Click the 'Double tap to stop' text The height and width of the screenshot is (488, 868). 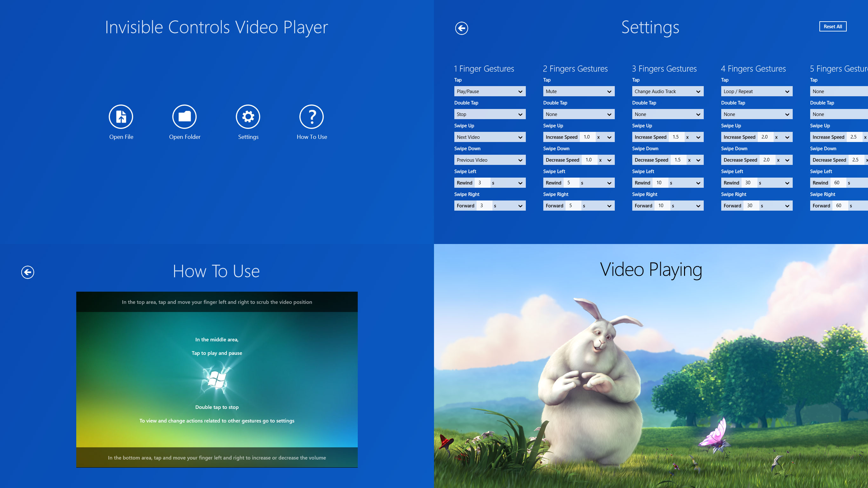pyautogui.click(x=217, y=407)
